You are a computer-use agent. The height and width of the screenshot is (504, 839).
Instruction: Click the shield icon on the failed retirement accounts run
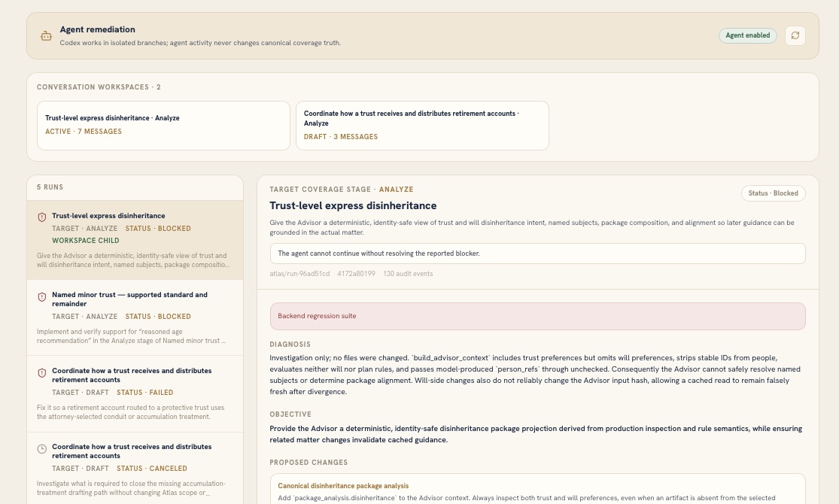[41, 372]
